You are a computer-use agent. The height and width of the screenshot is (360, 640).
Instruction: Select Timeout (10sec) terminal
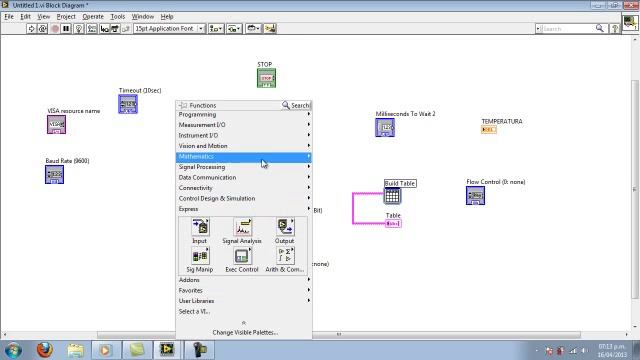point(128,104)
